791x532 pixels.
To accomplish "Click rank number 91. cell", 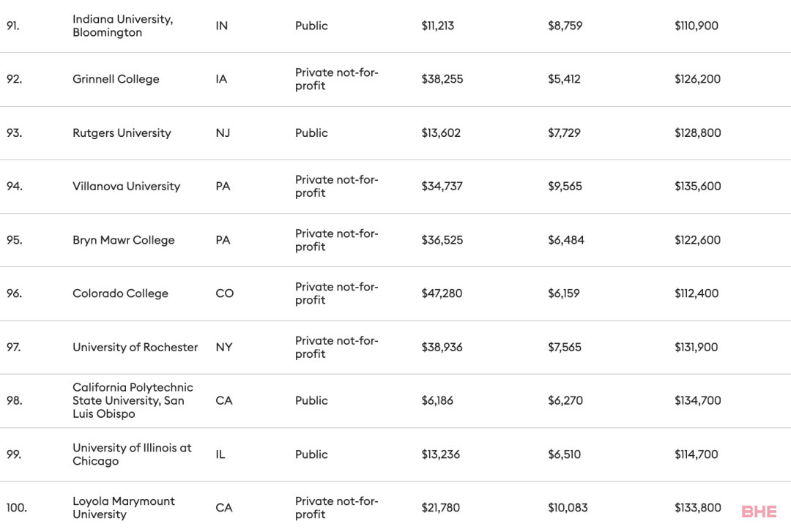I will coord(13,26).
